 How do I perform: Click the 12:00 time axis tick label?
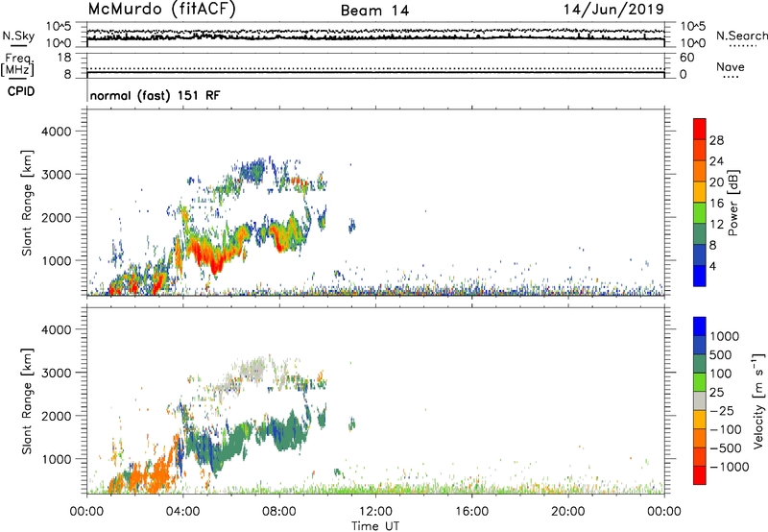coord(375,512)
